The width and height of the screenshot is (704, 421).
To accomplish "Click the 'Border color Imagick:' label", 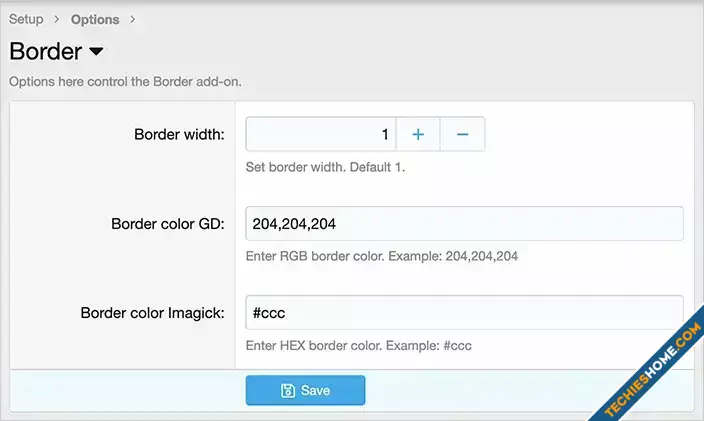I will click(152, 313).
